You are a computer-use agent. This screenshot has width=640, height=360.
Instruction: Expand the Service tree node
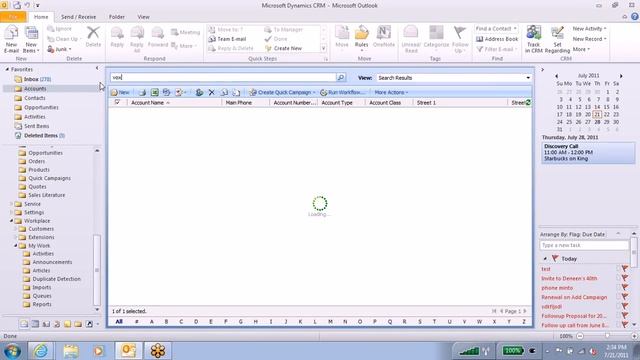pos(11,204)
